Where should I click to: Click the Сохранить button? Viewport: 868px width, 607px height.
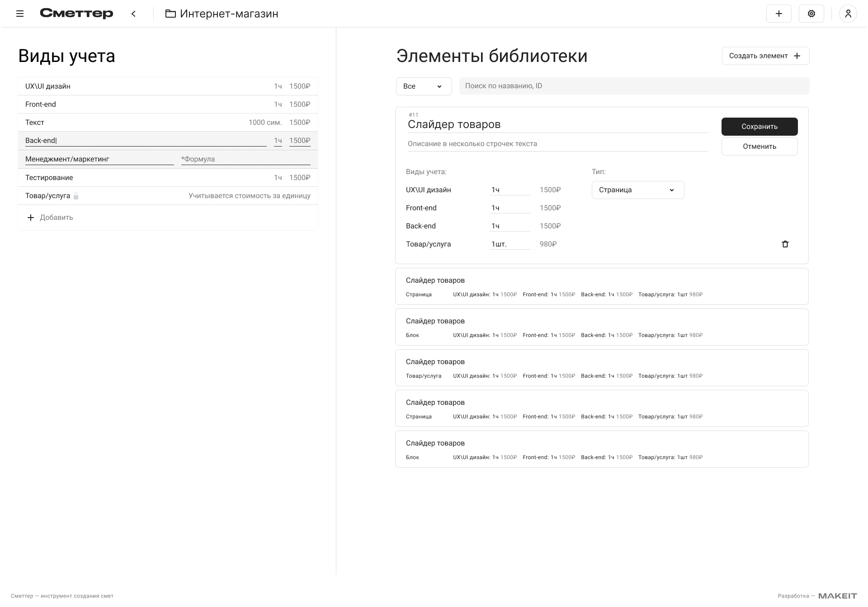759,127
